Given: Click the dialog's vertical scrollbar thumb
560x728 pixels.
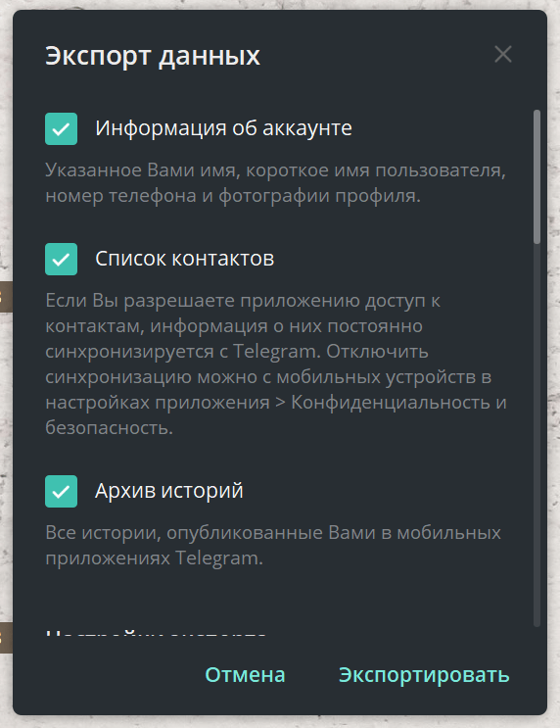Looking at the screenshot, I should click(x=537, y=176).
